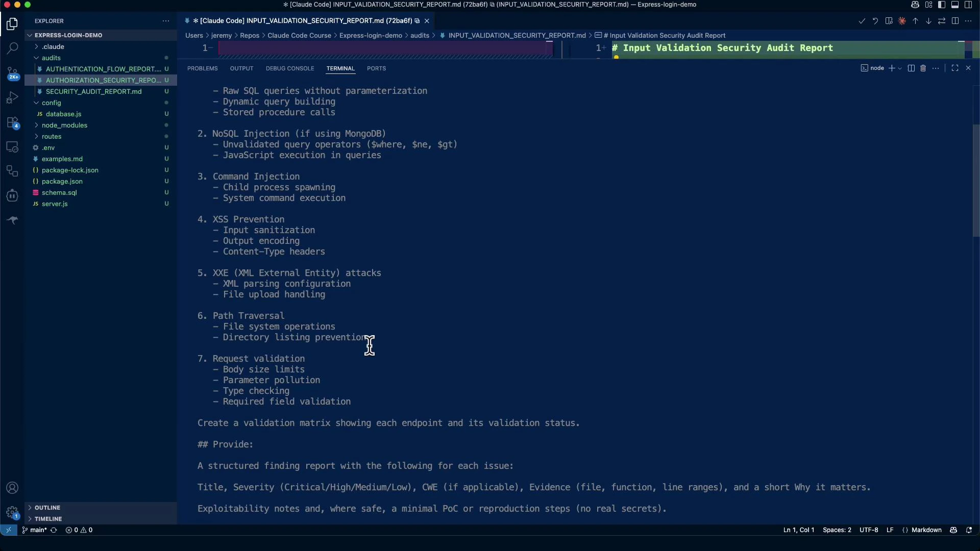This screenshot has width=980, height=551.
Task: Open the Remote Explorer view
Action: [x=12, y=147]
